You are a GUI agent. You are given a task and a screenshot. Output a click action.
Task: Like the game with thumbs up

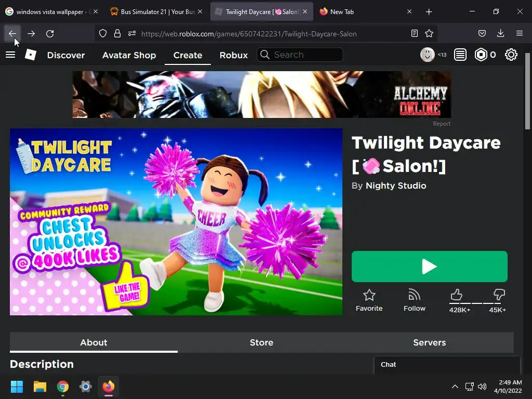pos(456,295)
